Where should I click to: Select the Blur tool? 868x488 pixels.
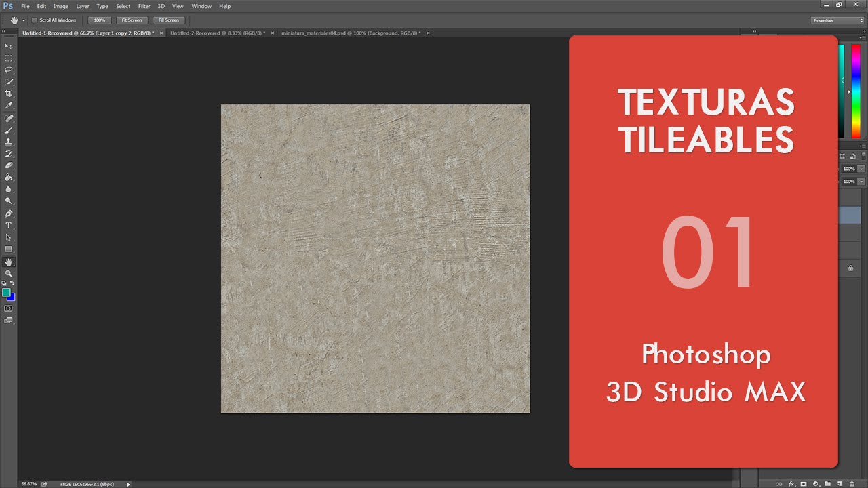pyautogui.click(x=9, y=189)
